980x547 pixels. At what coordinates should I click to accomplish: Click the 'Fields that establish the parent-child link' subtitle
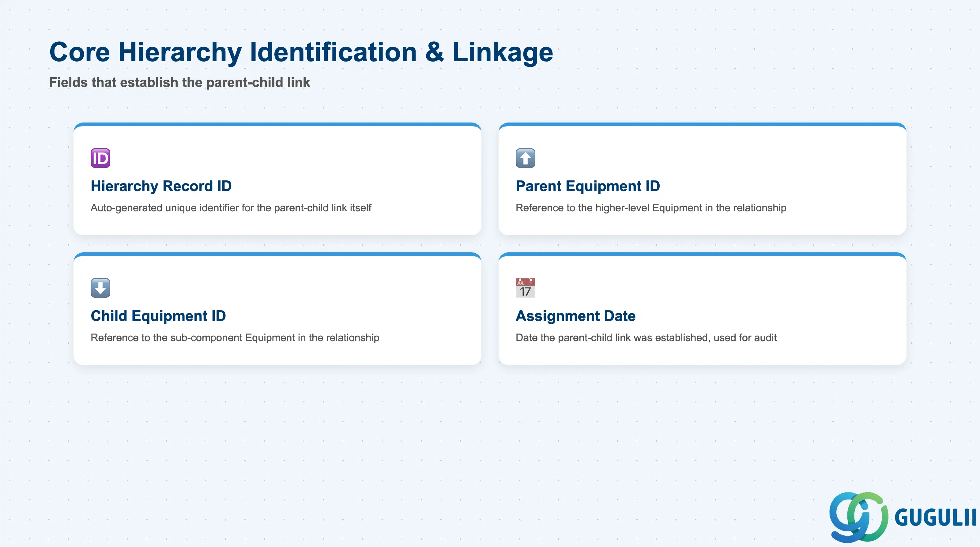point(179,83)
